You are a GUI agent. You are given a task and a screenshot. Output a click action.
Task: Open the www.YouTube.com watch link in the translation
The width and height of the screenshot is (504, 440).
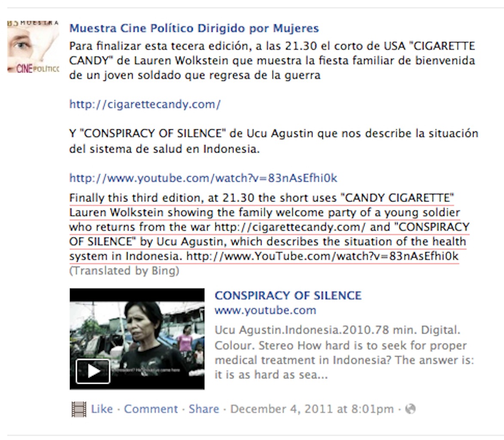(x=322, y=257)
